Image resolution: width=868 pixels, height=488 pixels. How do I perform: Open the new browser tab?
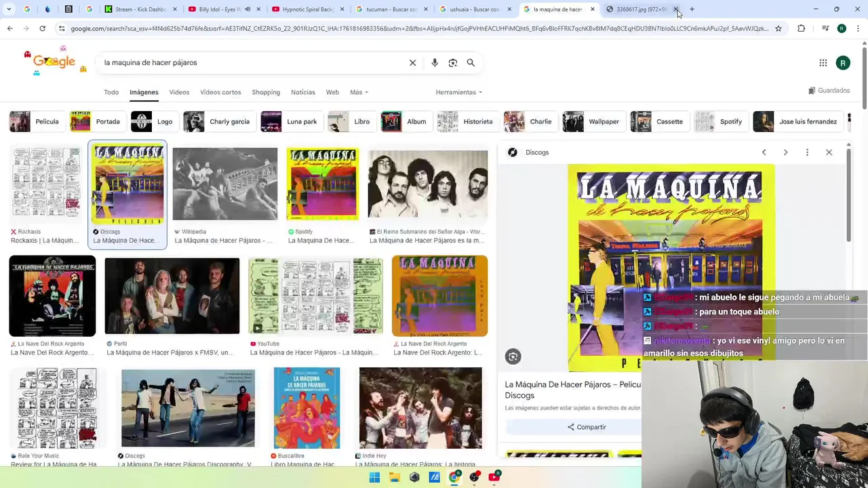[x=692, y=9]
